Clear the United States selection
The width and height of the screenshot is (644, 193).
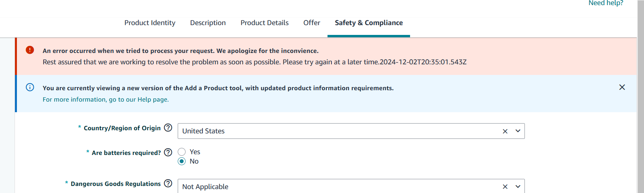tap(505, 131)
